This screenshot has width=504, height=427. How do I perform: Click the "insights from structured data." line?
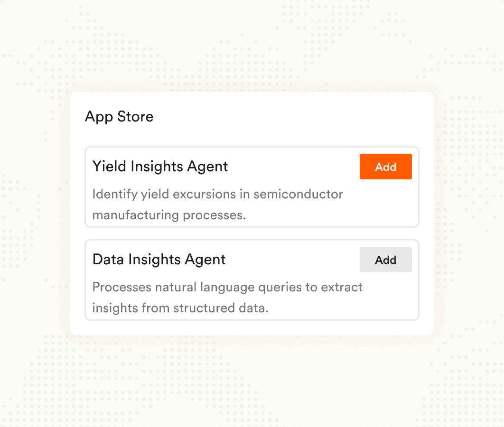point(180,308)
